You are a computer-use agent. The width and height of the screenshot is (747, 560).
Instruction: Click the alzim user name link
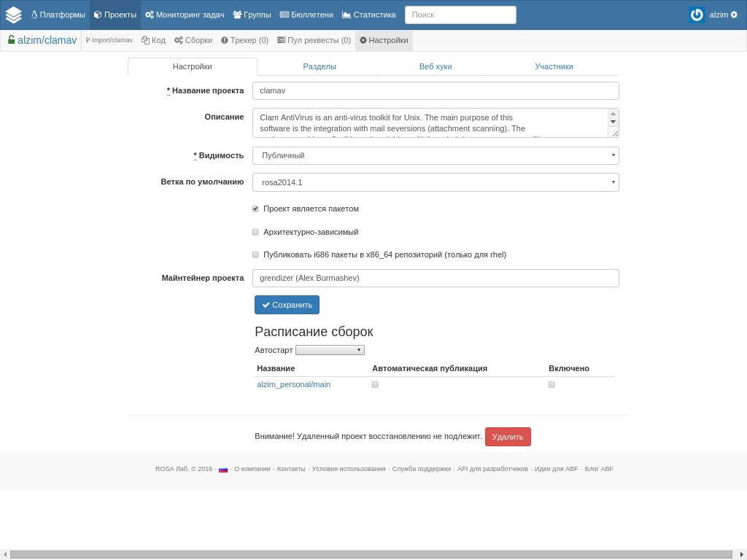(719, 15)
